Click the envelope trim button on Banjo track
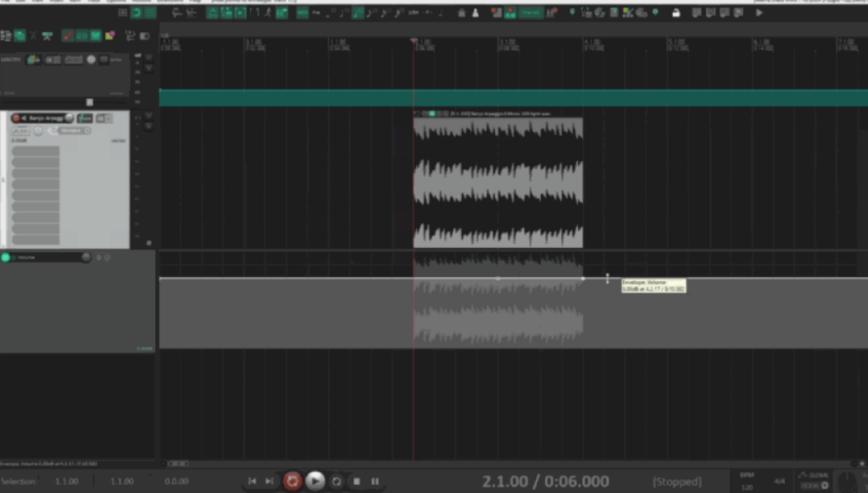This screenshot has width=868, height=493. [x=20, y=130]
